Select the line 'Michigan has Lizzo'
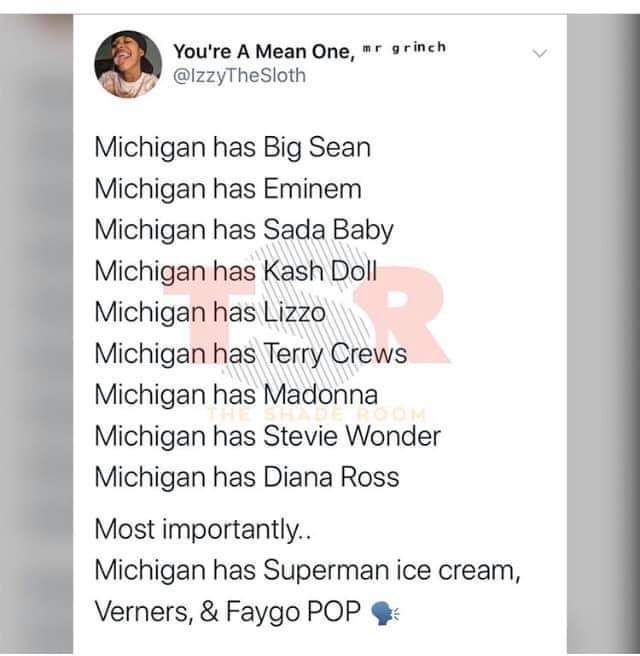Viewport: 640px width, 656px height. tap(210, 313)
